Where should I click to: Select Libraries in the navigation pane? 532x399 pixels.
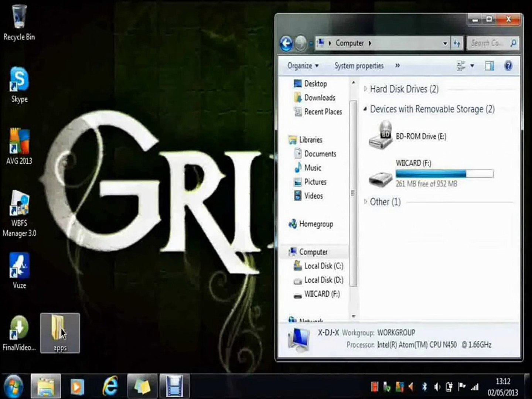[x=306, y=140]
